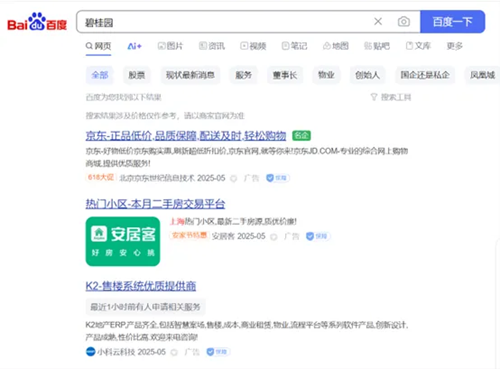This screenshot has height=369, width=500.
Task: Select the 凤凰城 filter chip
Action: (482, 75)
